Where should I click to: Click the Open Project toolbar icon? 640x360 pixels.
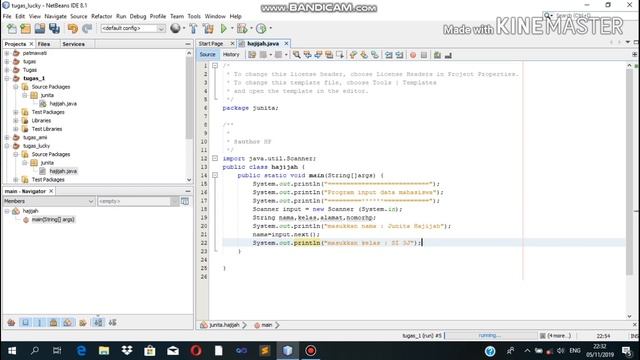[x=40, y=29]
